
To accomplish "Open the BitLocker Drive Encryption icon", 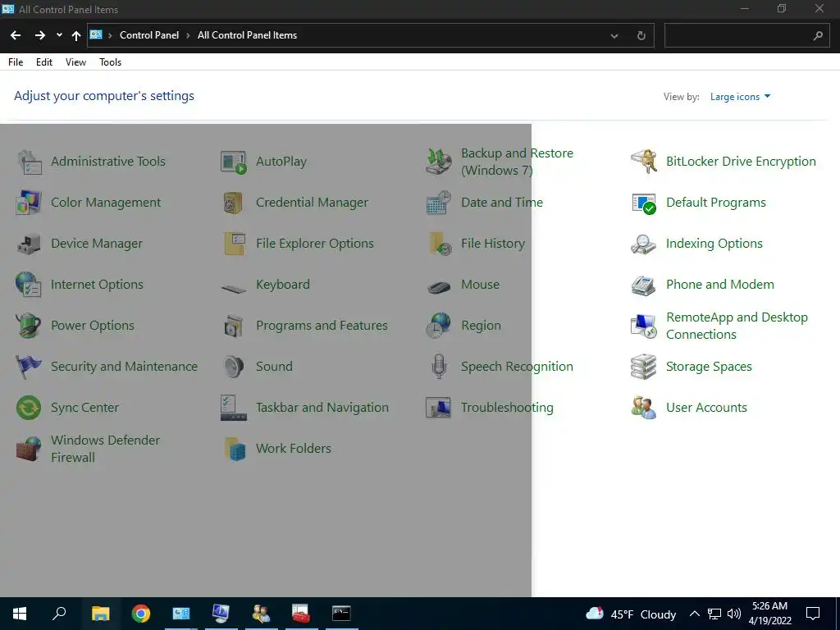I will [643, 162].
